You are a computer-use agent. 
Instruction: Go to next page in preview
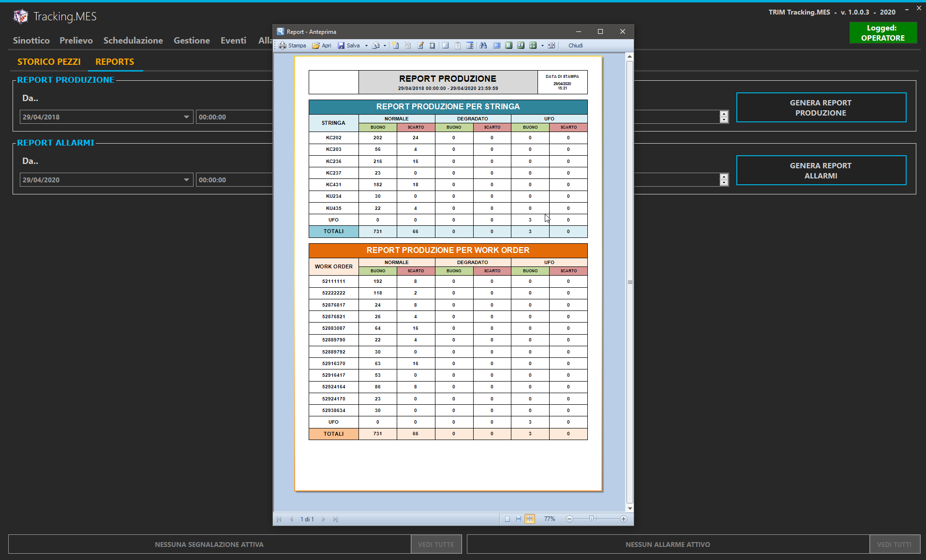click(x=324, y=519)
